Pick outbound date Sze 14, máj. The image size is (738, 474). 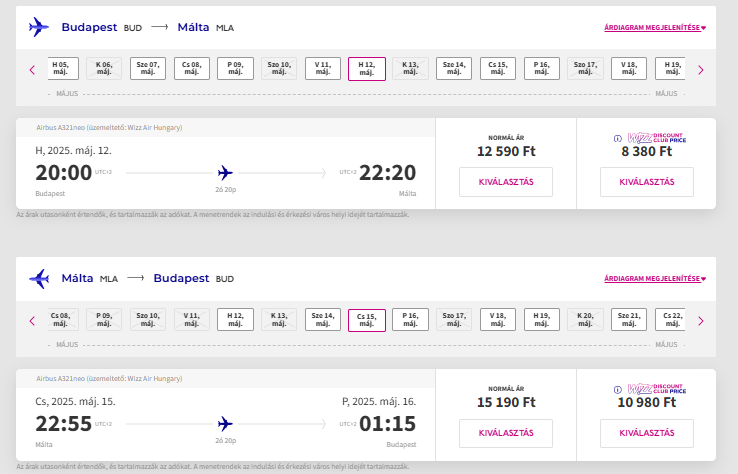pyautogui.click(x=454, y=69)
